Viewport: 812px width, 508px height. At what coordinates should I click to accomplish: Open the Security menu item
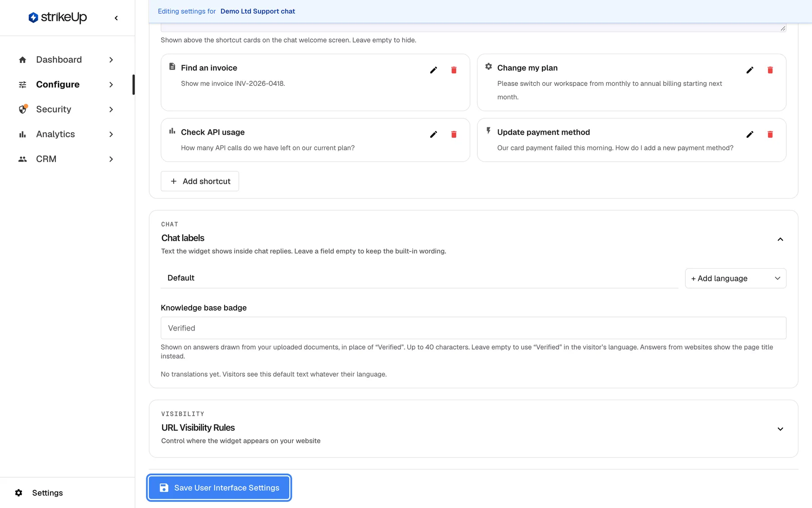point(67,109)
